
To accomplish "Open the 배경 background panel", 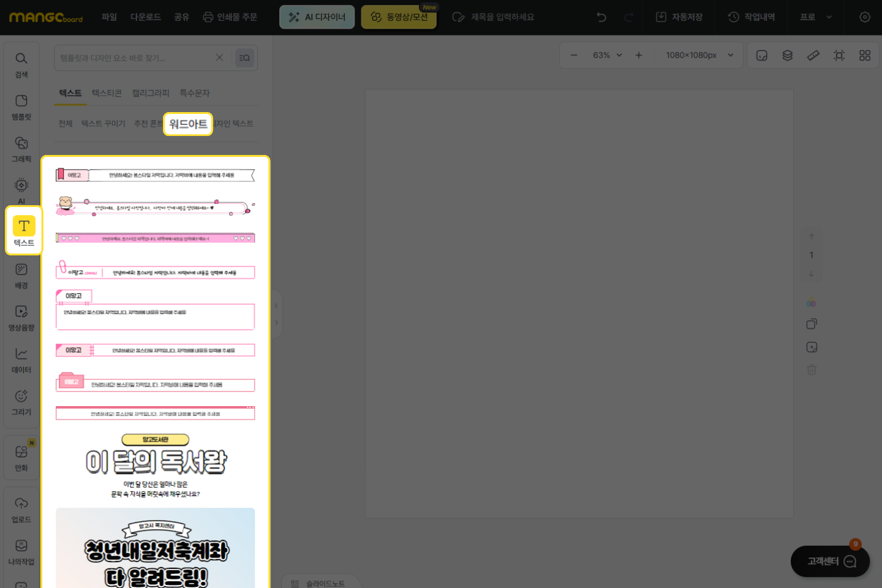I will click(21, 276).
